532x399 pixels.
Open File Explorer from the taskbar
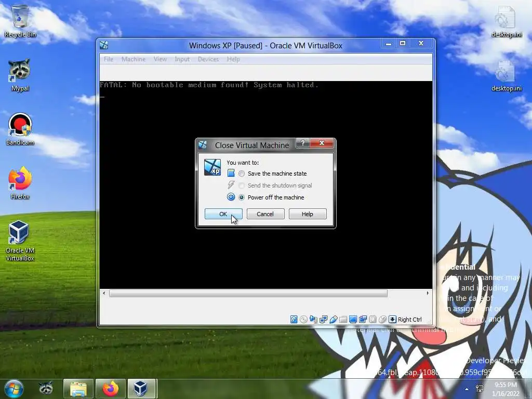coord(78,389)
